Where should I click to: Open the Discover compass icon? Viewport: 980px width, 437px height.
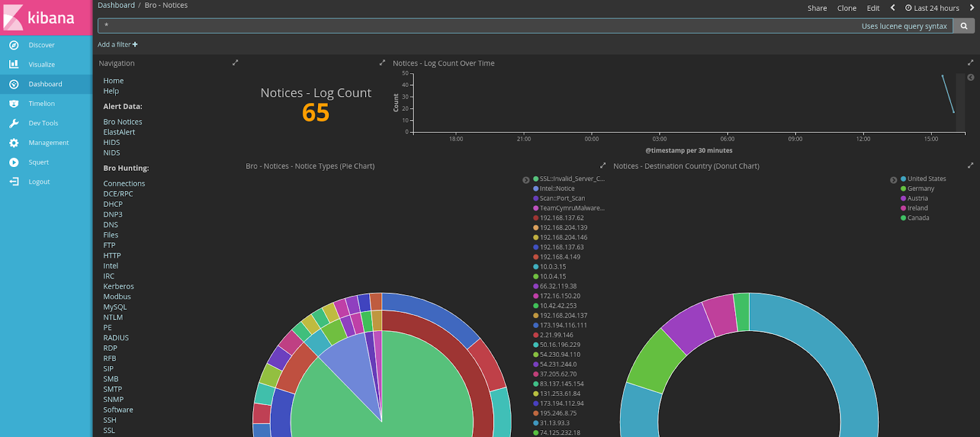coord(14,45)
